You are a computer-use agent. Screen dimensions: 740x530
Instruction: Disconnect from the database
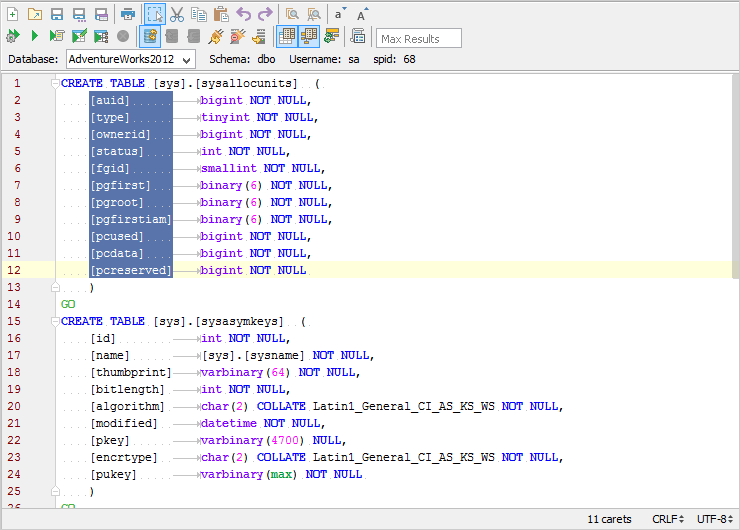tap(237, 36)
